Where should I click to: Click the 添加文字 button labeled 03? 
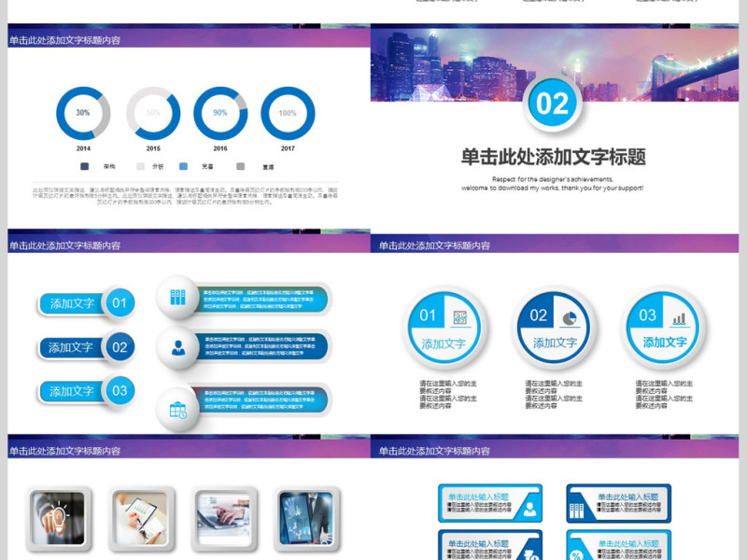coord(73,391)
